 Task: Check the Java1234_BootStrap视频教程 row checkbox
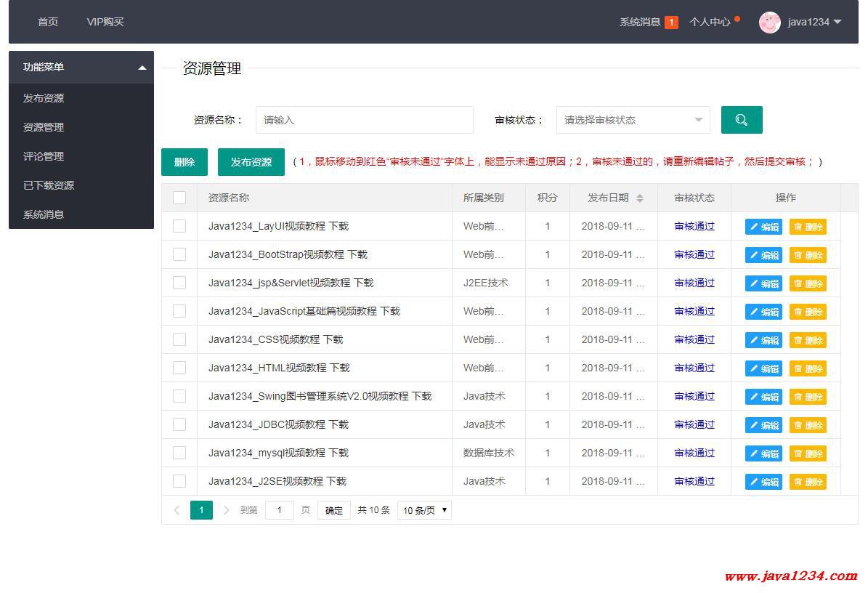click(x=179, y=254)
